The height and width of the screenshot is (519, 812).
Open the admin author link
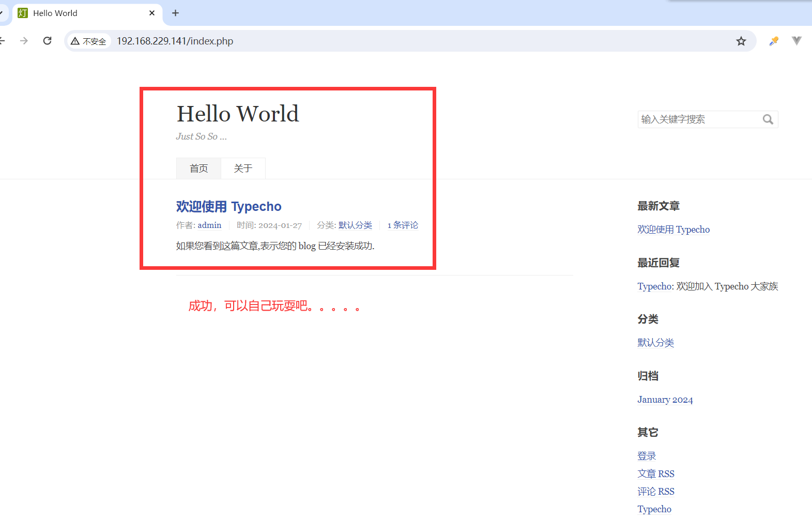pos(209,225)
